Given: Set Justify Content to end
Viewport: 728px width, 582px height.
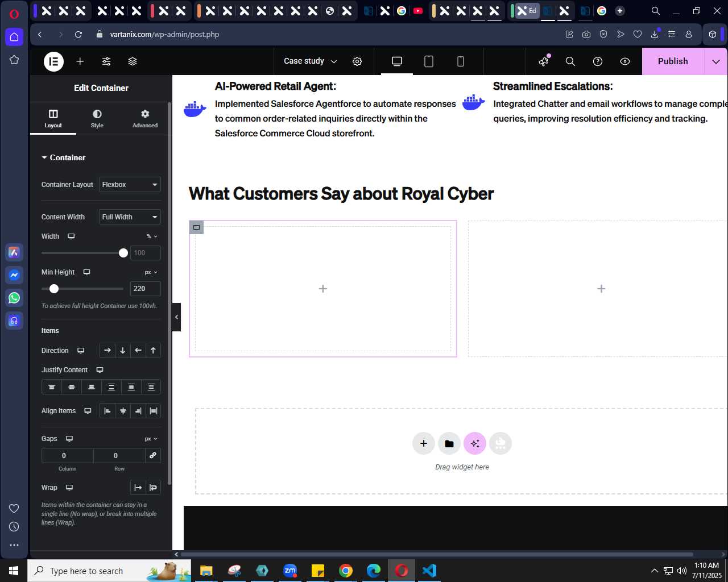Looking at the screenshot, I should click(x=92, y=387).
